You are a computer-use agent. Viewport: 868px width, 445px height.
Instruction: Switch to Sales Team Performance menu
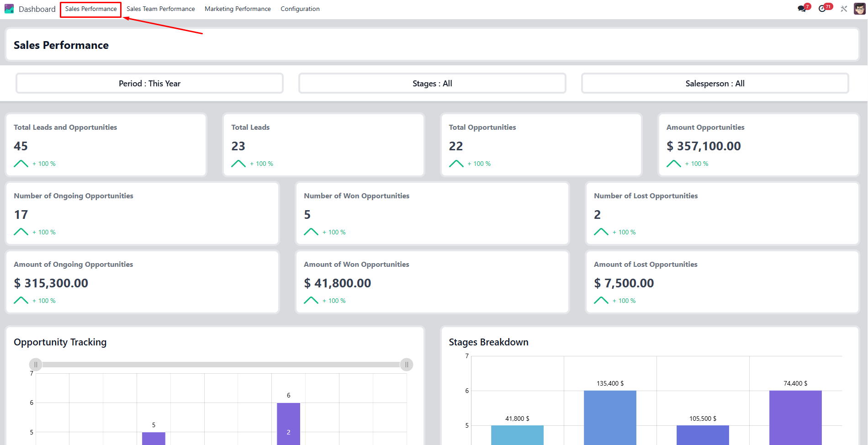(x=160, y=9)
